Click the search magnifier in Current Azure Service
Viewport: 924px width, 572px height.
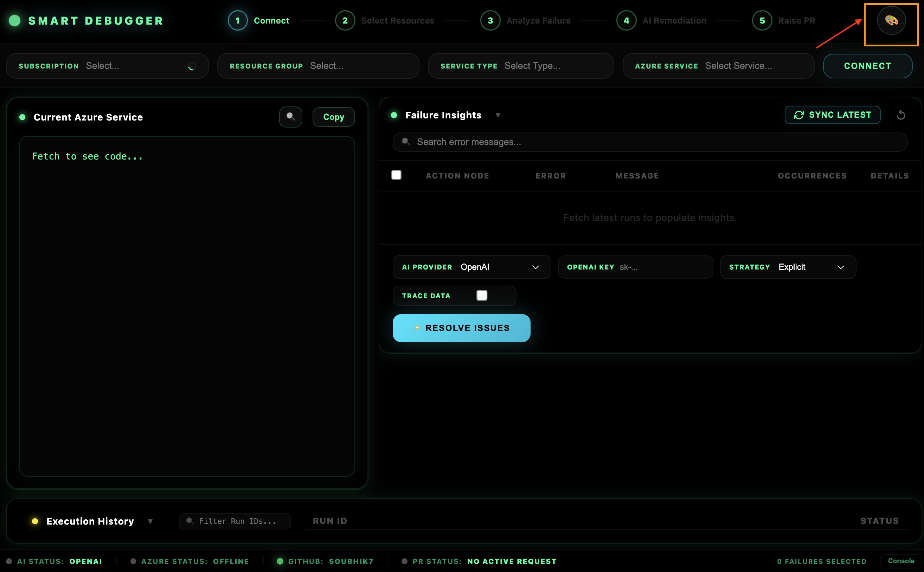pos(290,117)
